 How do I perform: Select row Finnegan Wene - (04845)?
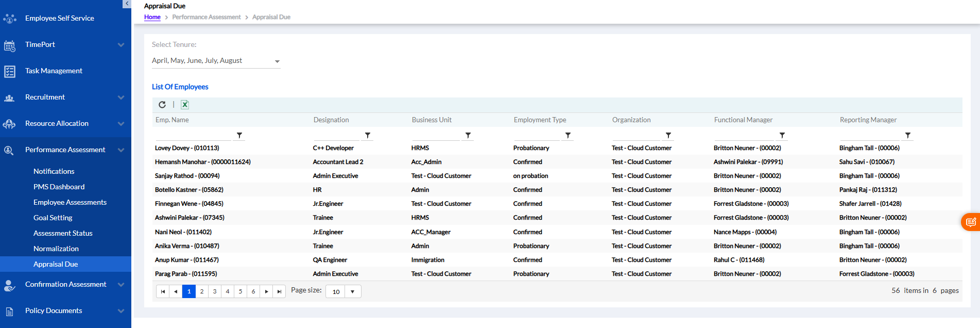pyautogui.click(x=558, y=204)
